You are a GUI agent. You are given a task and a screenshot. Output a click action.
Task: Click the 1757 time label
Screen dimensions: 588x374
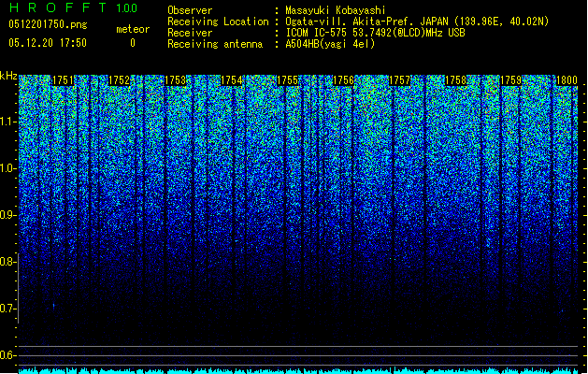400,80
